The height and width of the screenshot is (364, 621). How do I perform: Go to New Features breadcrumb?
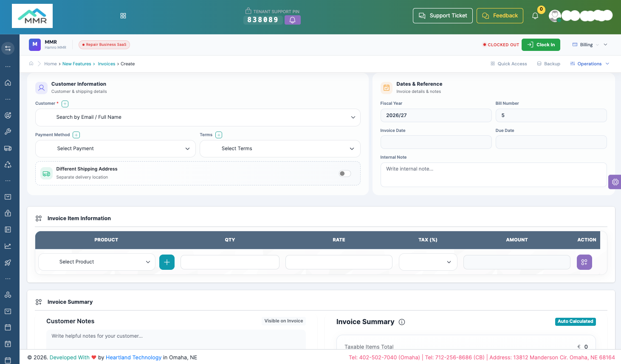[x=77, y=64]
